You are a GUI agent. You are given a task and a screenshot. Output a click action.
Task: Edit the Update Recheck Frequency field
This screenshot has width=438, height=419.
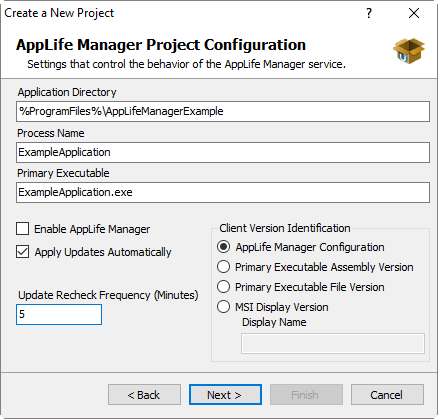[x=59, y=314]
